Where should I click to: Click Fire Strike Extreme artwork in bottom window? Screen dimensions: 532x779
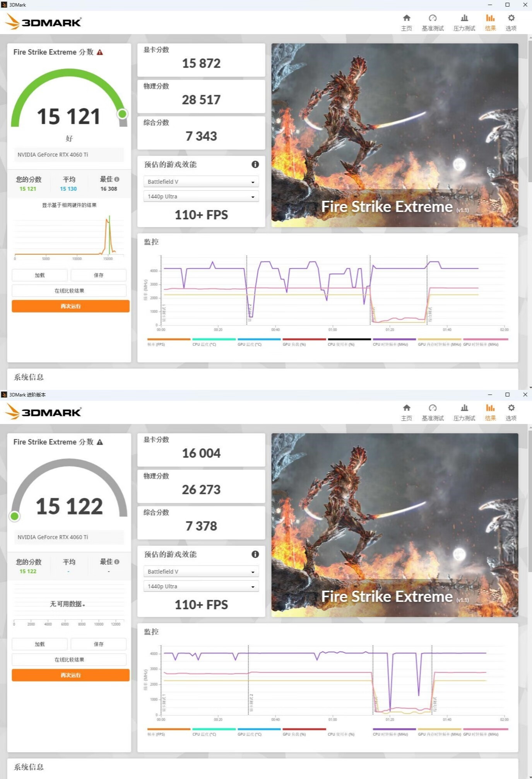point(395,525)
